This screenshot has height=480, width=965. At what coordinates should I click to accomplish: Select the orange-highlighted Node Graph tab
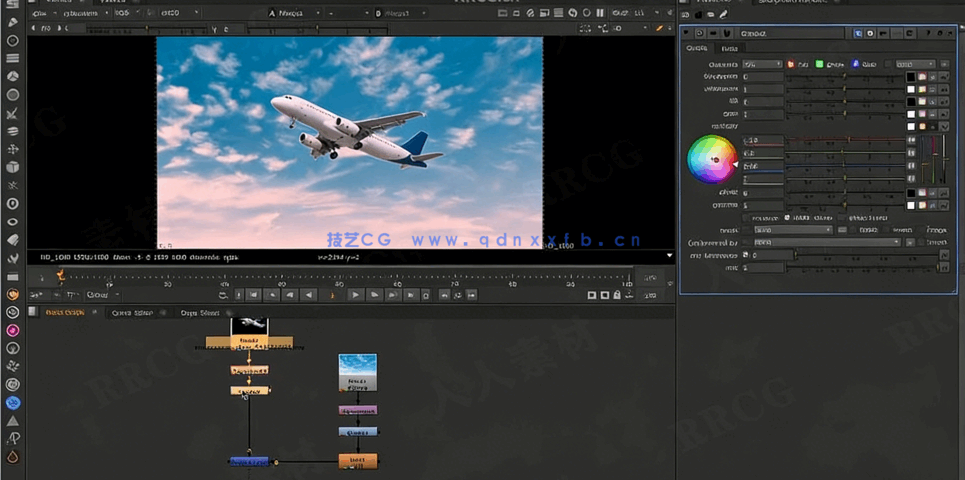65,313
